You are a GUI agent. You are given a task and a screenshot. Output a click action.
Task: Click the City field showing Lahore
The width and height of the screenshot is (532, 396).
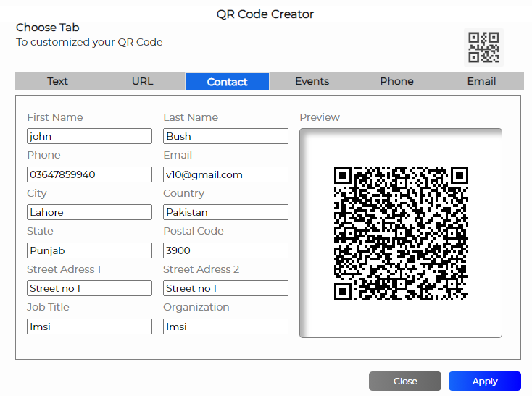(90, 212)
